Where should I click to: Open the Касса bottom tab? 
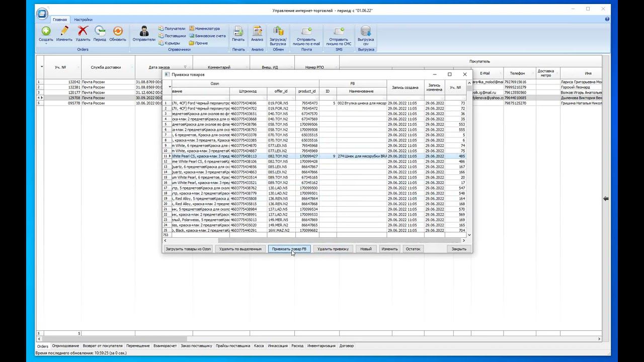pyautogui.click(x=259, y=346)
